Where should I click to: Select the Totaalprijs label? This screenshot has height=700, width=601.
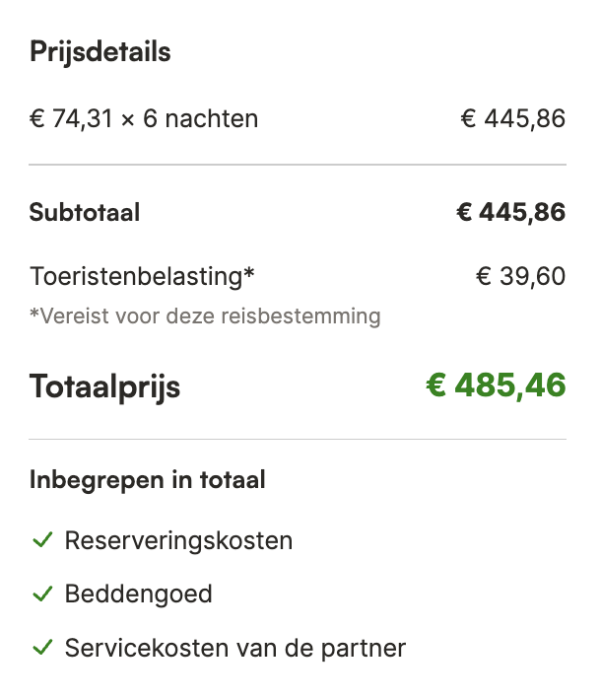click(x=104, y=386)
